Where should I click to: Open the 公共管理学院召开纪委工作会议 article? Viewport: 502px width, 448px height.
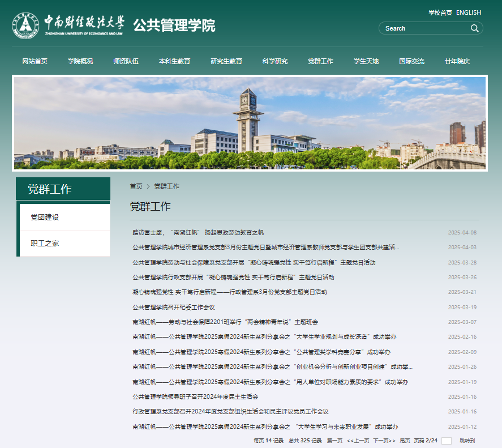pos(174,308)
